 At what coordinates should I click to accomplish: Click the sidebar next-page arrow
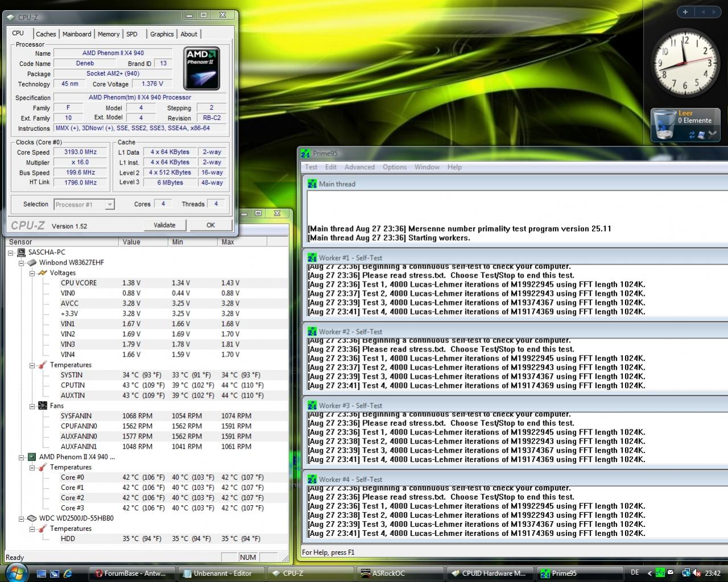point(715,11)
